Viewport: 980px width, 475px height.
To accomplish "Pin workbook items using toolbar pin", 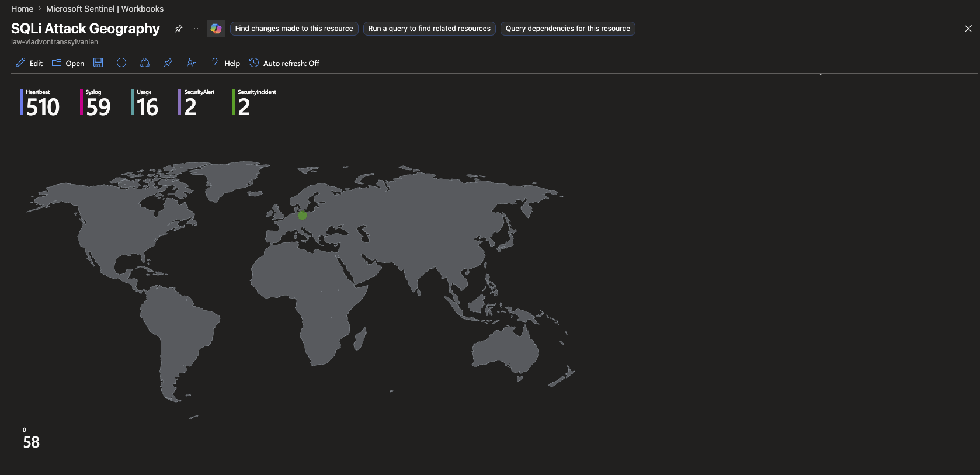I will pyautogui.click(x=168, y=63).
